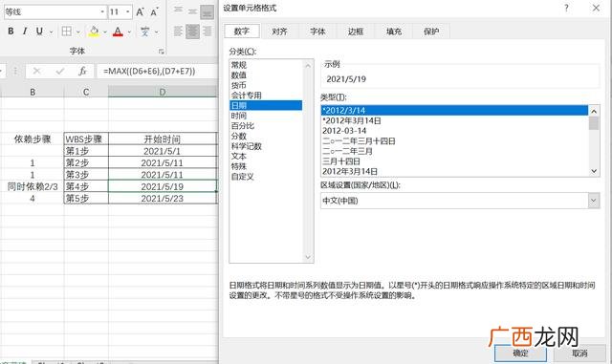Click 取消 button in dialog

point(579,353)
